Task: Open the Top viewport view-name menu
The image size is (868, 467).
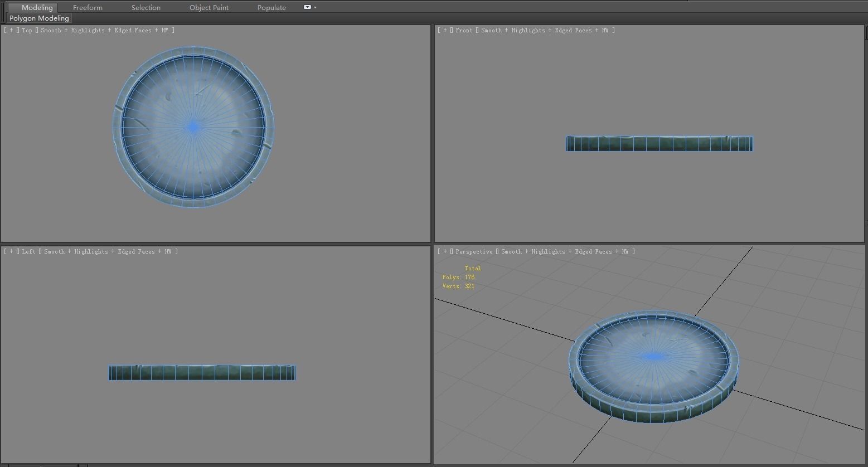Action: click(27, 30)
